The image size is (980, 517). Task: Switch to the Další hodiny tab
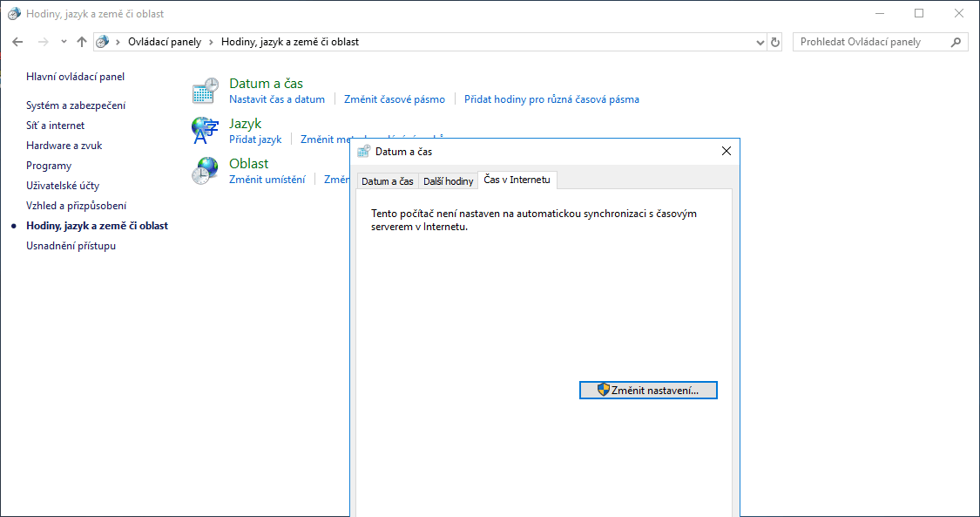tap(448, 181)
